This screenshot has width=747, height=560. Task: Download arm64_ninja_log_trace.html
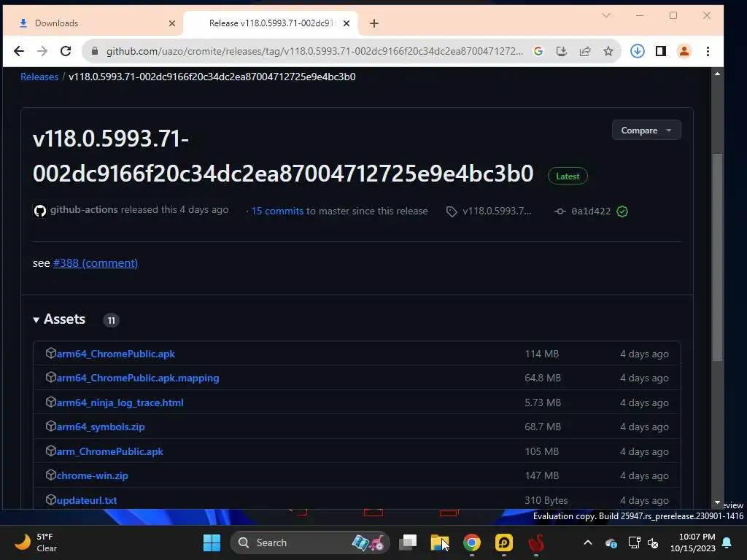pyautogui.click(x=120, y=402)
